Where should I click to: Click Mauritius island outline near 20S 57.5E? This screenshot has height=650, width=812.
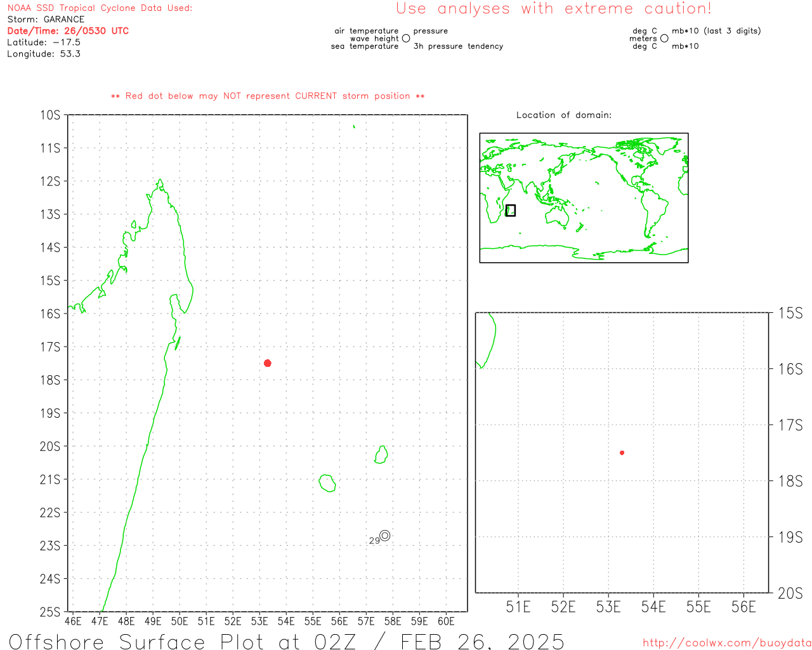[381, 454]
